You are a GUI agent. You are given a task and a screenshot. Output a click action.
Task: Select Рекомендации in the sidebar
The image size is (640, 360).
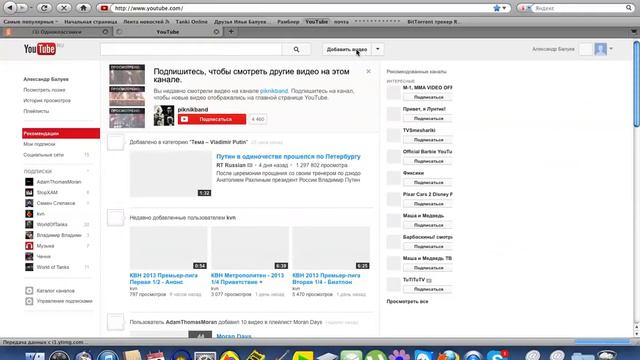pos(61,133)
